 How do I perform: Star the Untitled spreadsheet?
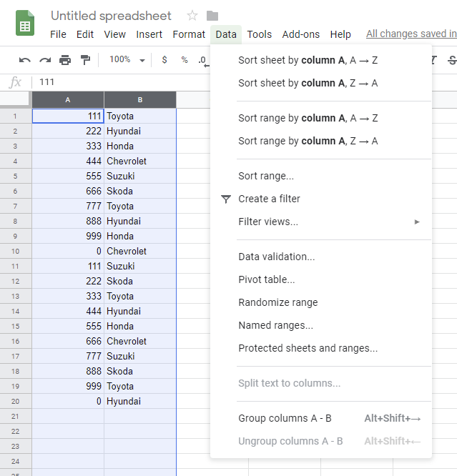[192, 16]
